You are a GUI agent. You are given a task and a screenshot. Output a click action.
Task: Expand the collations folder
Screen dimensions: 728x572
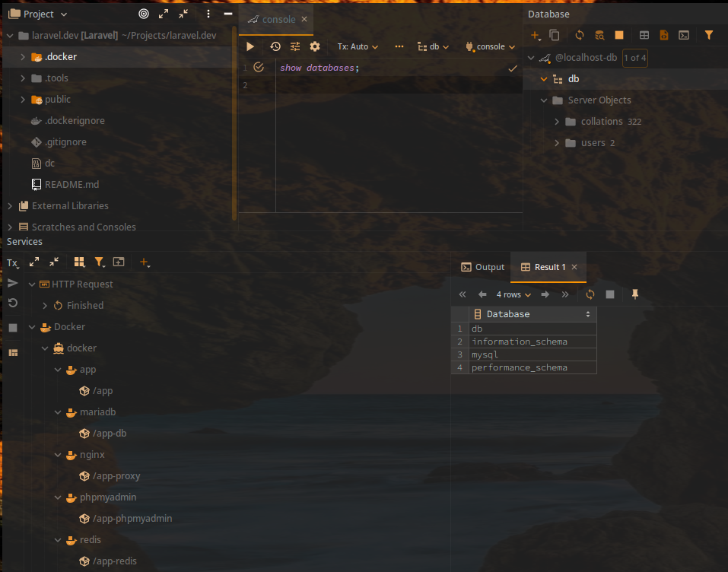tap(557, 122)
